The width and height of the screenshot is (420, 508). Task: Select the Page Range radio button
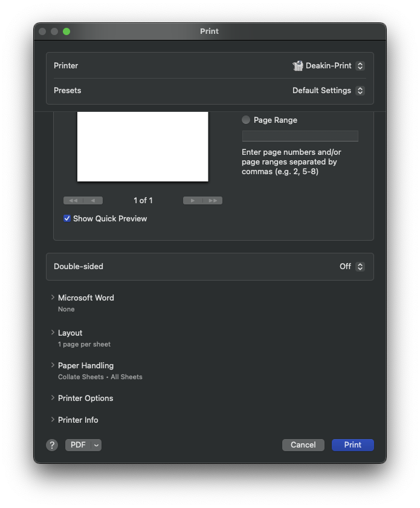(x=246, y=120)
